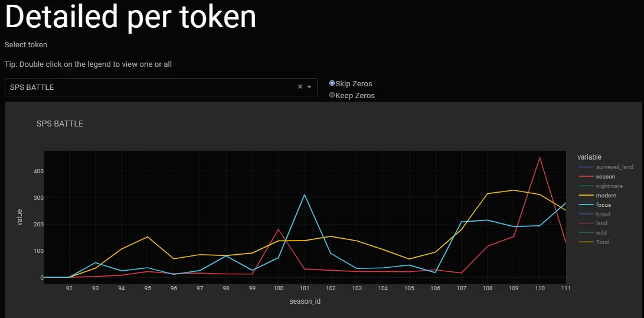
Task: Click the 'Select token' label
Action: (x=26, y=44)
